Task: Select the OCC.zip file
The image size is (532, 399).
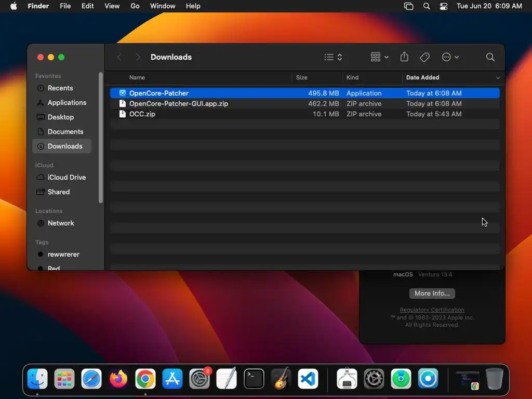Action: click(x=304, y=114)
